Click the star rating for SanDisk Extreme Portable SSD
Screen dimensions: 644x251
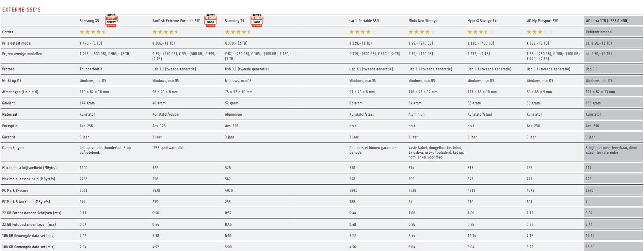[x=165, y=32]
